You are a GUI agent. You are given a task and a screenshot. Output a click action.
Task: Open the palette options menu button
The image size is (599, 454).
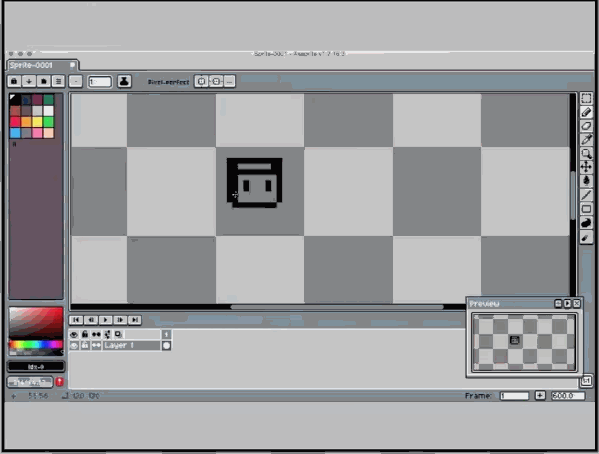[x=58, y=81]
